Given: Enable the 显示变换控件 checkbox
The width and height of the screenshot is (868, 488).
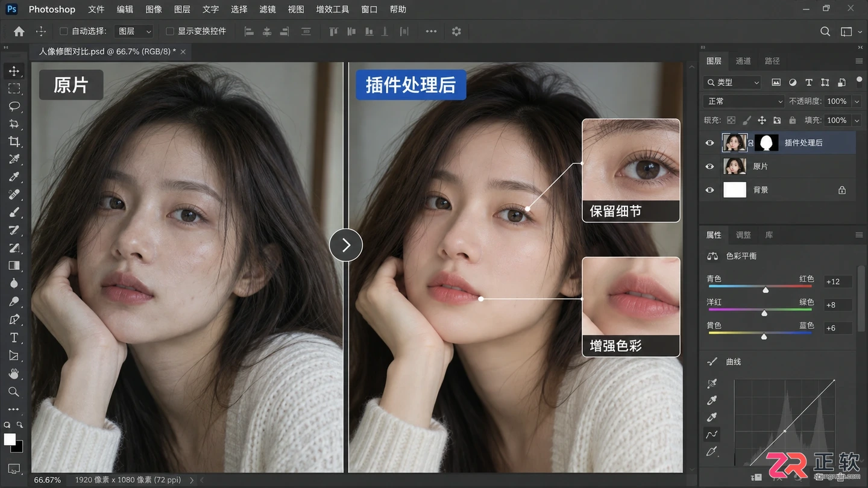Looking at the screenshot, I should pyautogui.click(x=170, y=31).
